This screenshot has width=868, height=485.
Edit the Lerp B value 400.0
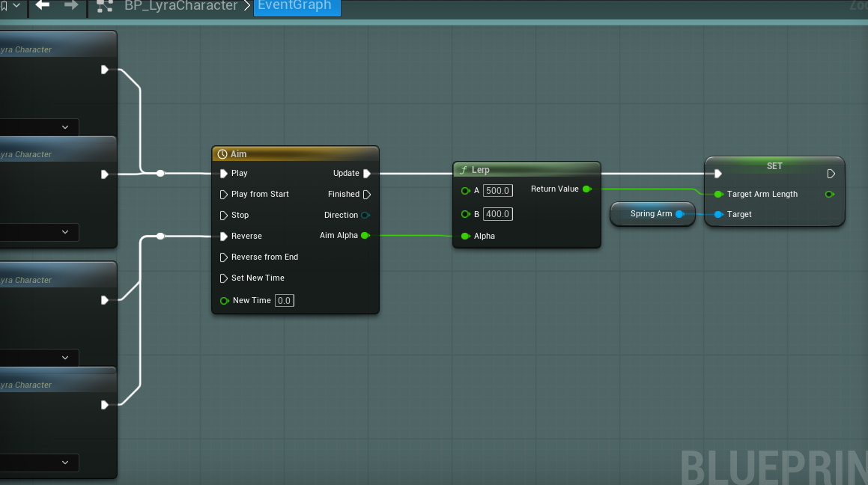click(498, 214)
